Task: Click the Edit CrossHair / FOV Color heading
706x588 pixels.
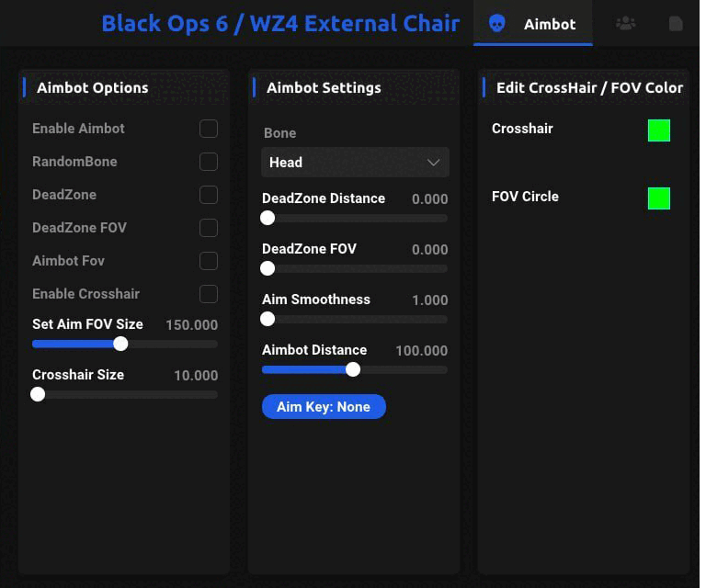Action: click(589, 87)
